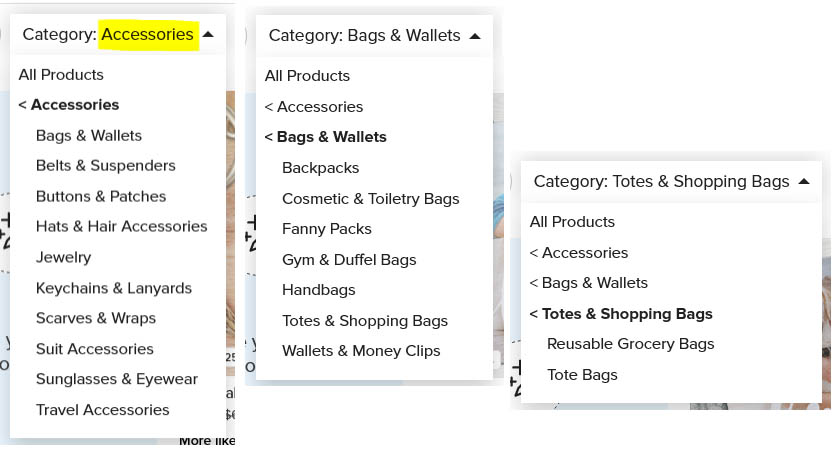Select Reusable Grocery Bags
This screenshot has height=456, width=840.
(631, 344)
